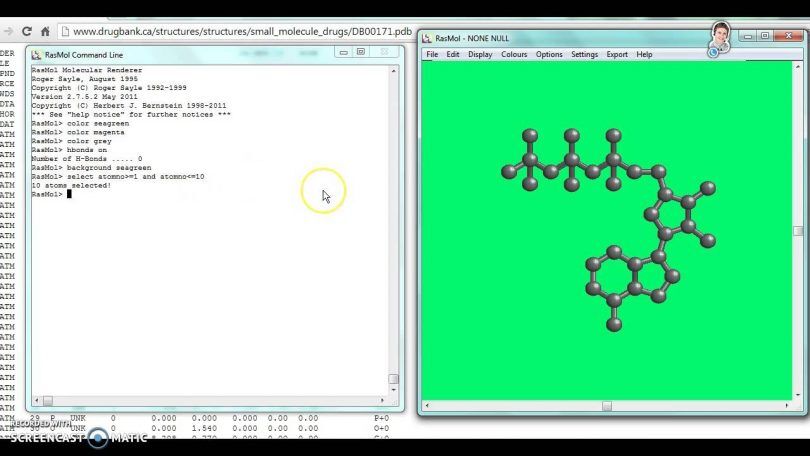The width and height of the screenshot is (810, 456).
Task: Close the RasMol Command Line window
Action: tap(385, 52)
